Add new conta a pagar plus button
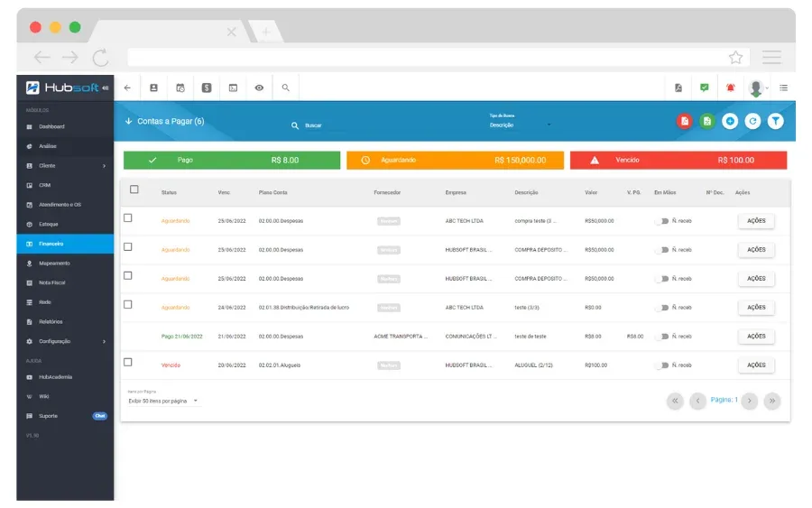 coord(730,121)
